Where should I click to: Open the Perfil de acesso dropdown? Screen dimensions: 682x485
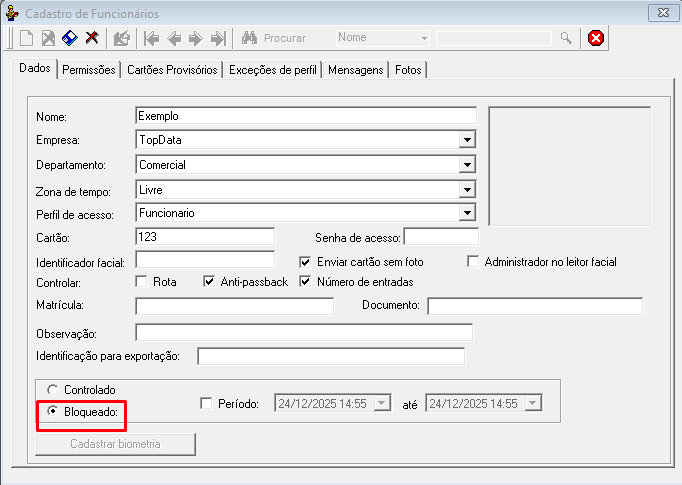point(467,213)
